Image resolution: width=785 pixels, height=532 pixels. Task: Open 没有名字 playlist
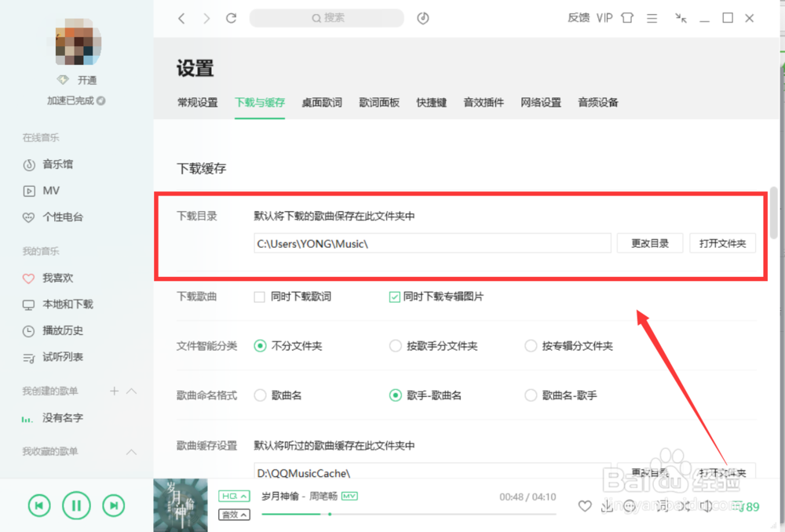pos(52,418)
